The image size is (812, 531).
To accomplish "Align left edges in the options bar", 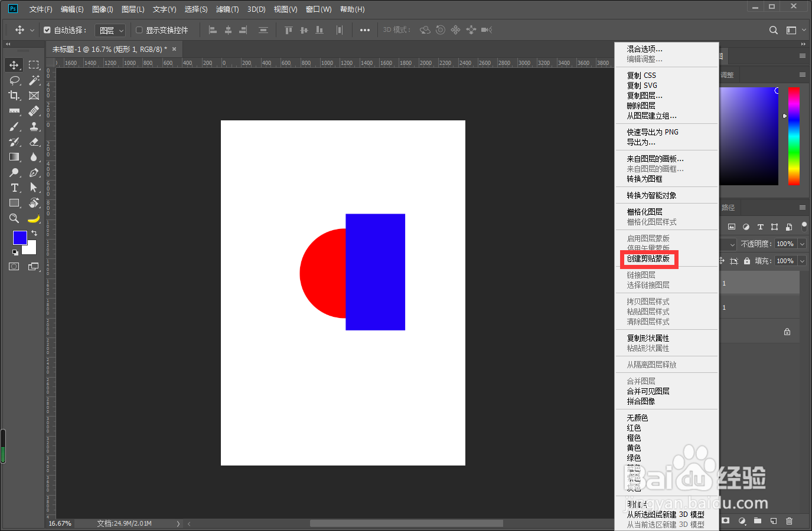I will pos(213,30).
